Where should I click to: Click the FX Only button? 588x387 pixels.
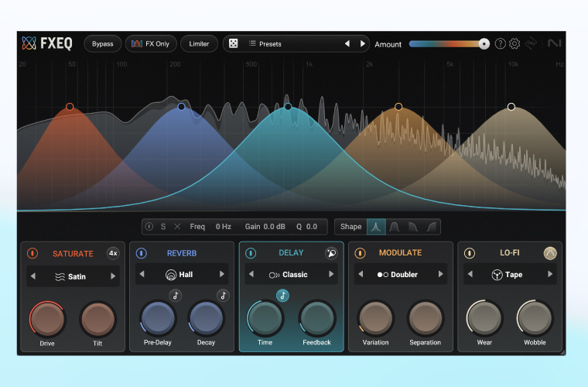tap(152, 44)
